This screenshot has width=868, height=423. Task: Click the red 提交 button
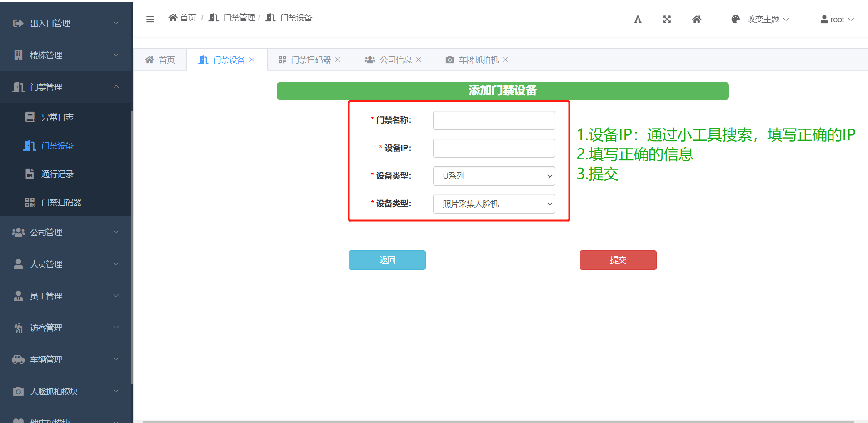click(618, 260)
